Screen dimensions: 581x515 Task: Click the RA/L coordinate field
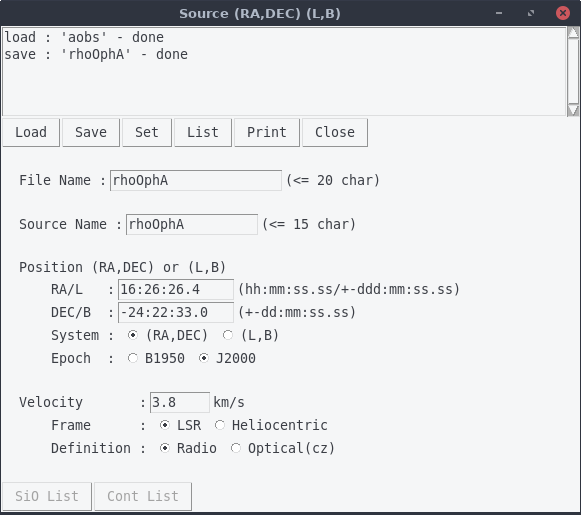pyautogui.click(x=176, y=289)
